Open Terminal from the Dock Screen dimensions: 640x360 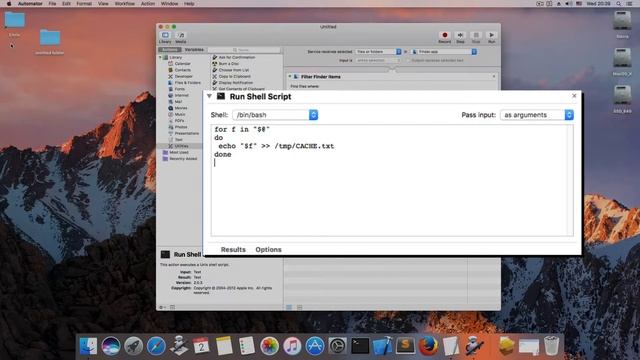pyautogui.click(x=360, y=346)
